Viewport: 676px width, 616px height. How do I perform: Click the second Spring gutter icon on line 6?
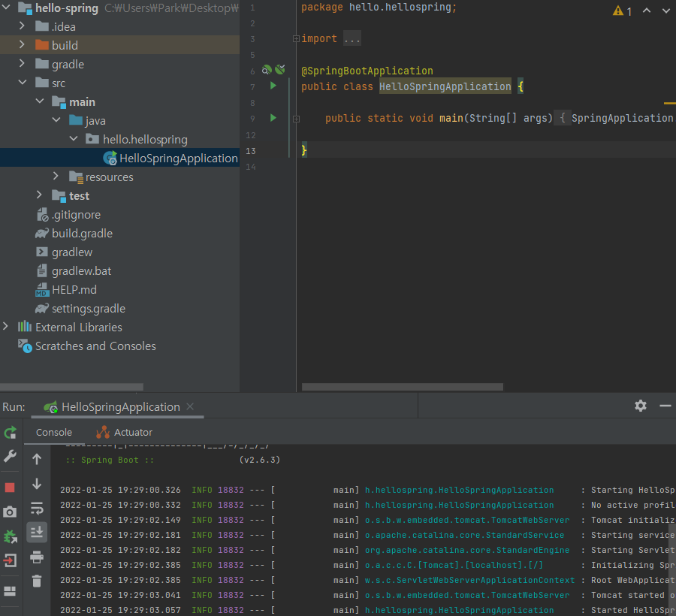pos(280,69)
